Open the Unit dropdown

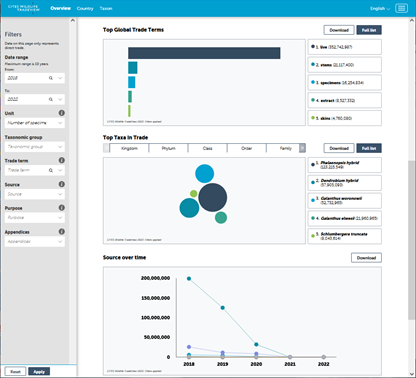point(35,123)
